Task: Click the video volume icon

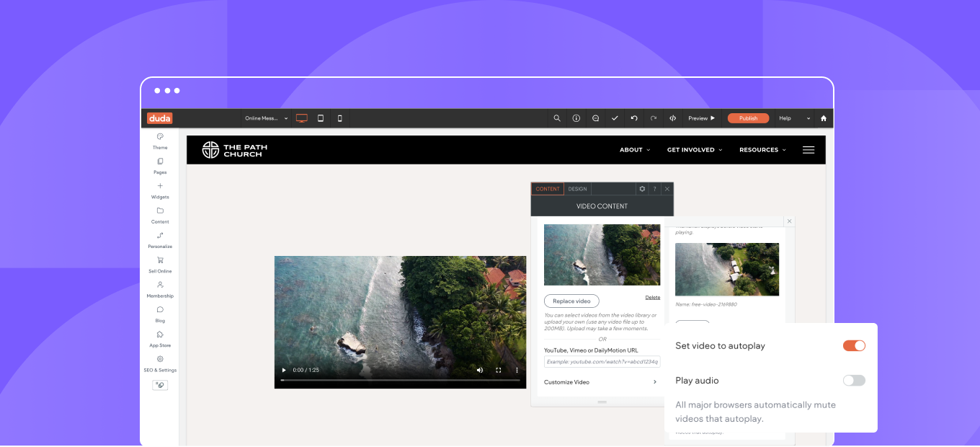Action: (x=480, y=370)
